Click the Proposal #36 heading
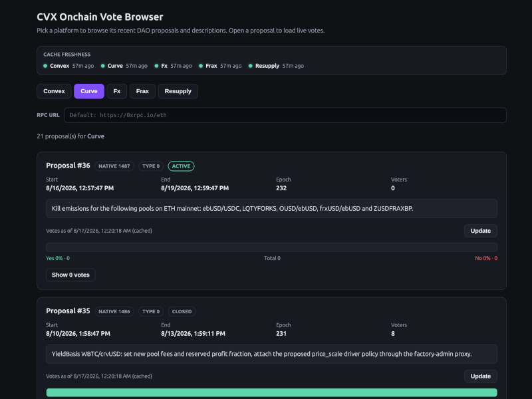This screenshot has height=399, width=532. pyautogui.click(x=68, y=166)
